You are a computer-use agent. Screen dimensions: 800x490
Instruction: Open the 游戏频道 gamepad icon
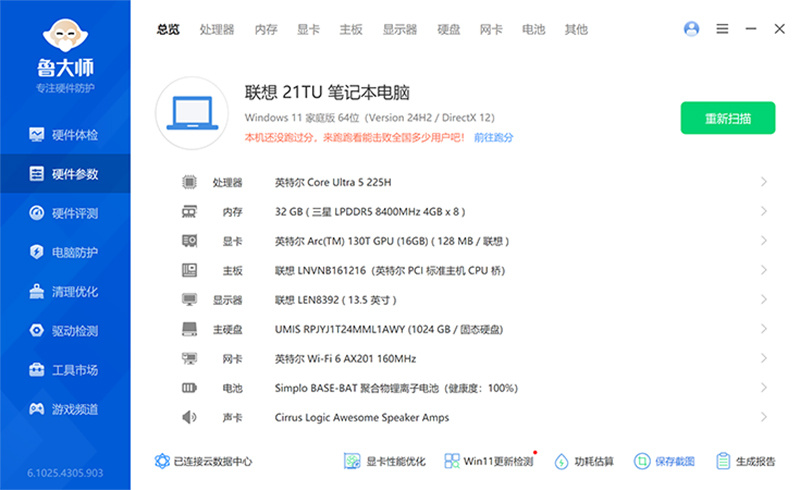click(36, 409)
